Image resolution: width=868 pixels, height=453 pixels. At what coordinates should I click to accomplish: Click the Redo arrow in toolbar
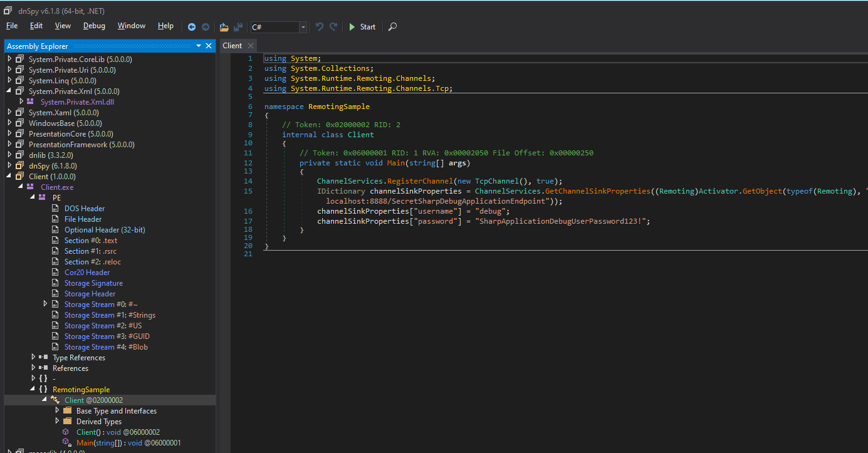point(333,27)
